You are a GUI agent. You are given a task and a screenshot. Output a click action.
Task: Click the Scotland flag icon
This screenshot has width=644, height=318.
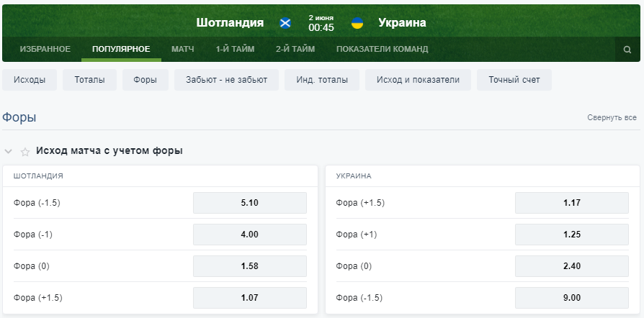(x=285, y=23)
